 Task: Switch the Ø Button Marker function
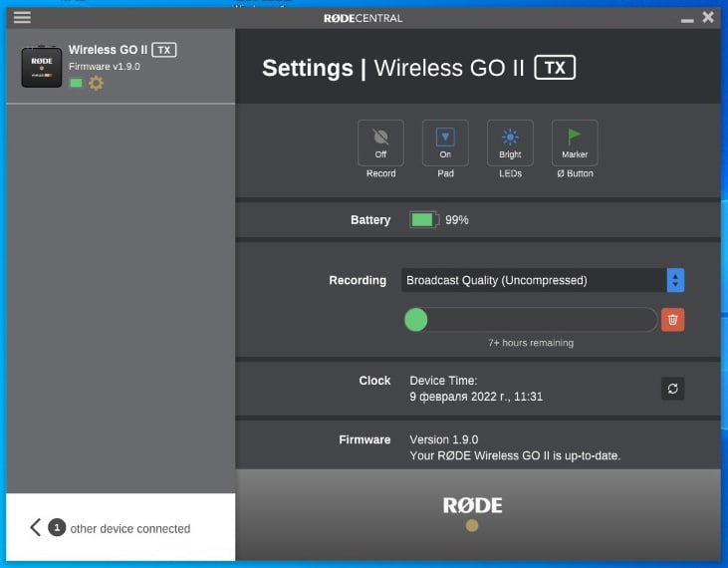(x=575, y=143)
